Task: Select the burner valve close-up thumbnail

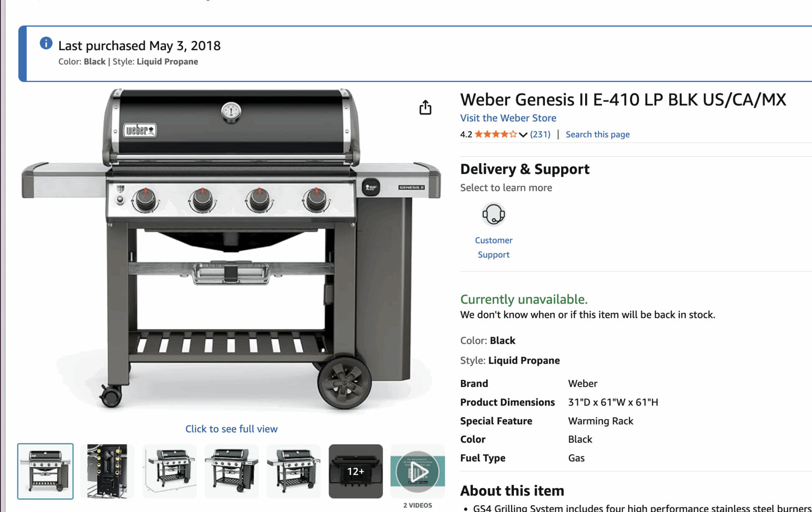Action: [x=107, y=471]
